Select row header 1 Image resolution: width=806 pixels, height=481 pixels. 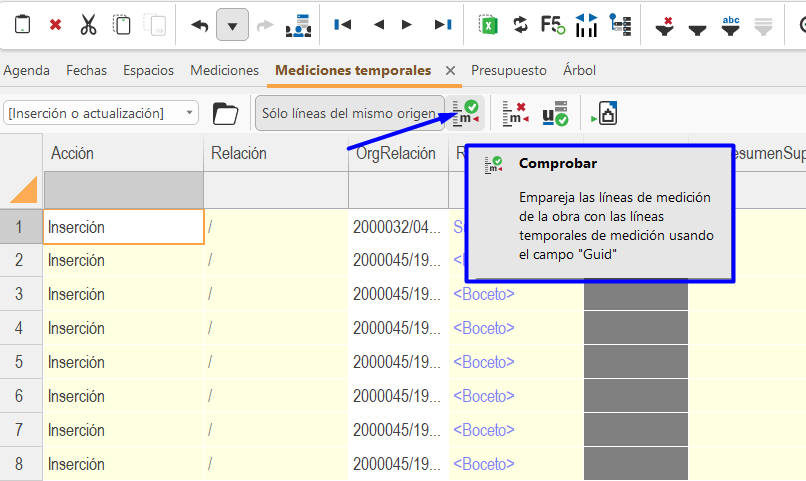pyautogui.click(x=21, y=227)
